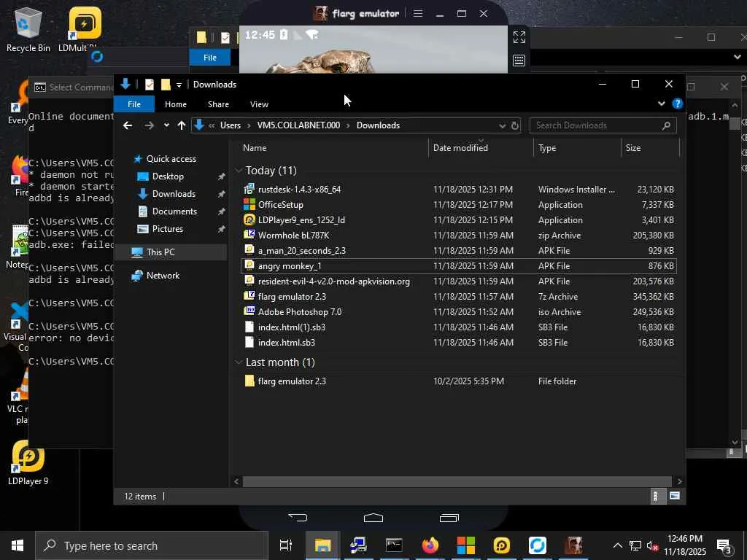Select Downloads in navigation pane
Screen dimensions: 747x560
(174, 194)
